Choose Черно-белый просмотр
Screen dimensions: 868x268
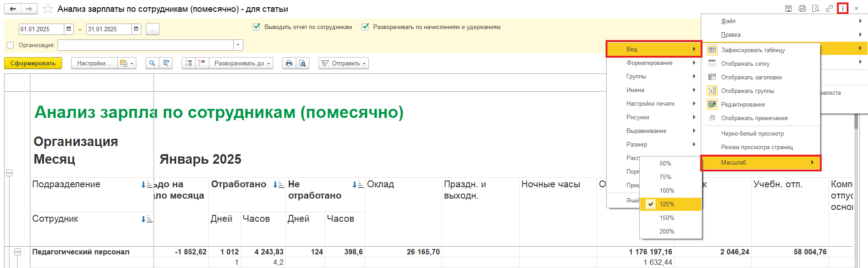pos(761,133)
